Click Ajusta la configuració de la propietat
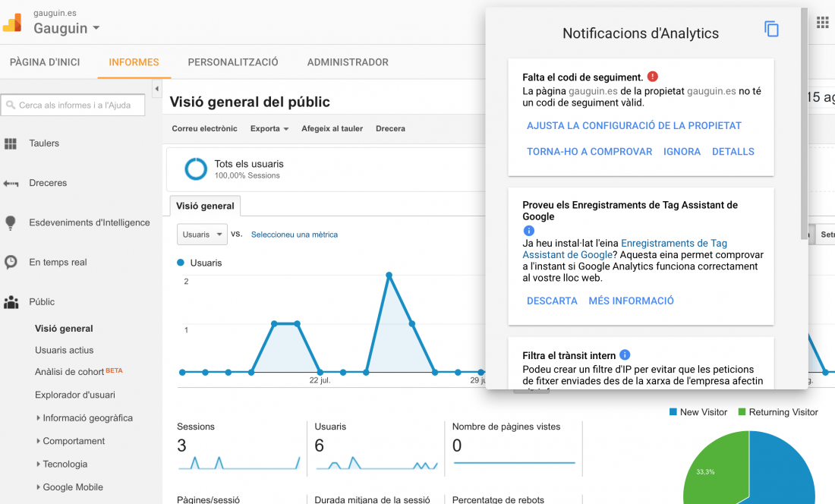 634,125
